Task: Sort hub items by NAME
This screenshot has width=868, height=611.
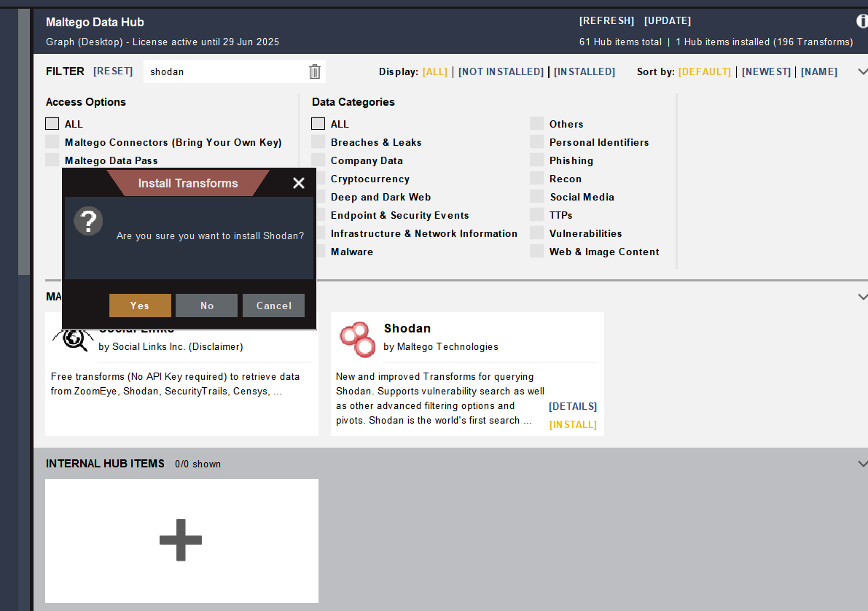Action: pos(819,71)
